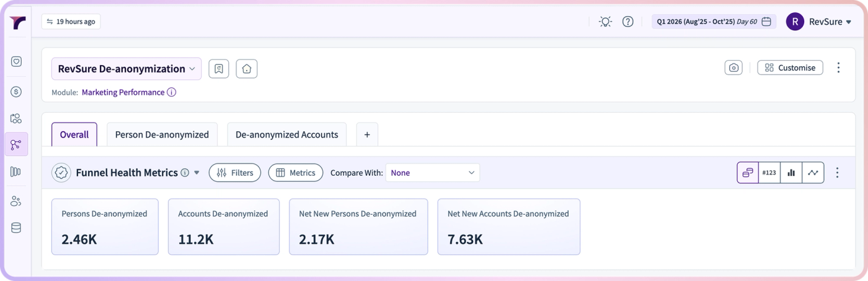Open the Filters button
The width and height of the screenshot is (868, 281).
click(235, 173)
